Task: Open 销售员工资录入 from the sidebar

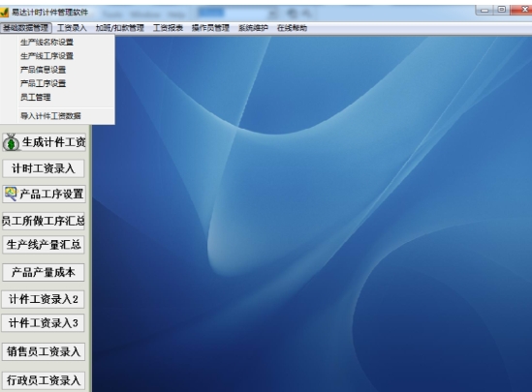Action: [x=44, y=351]
